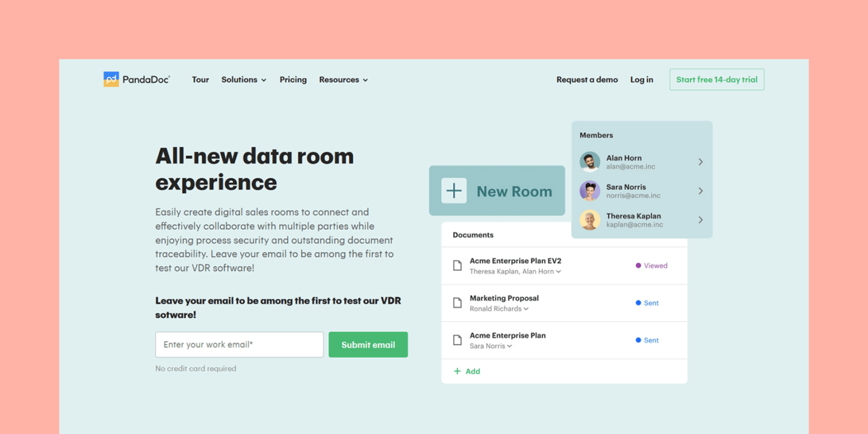Open the Pricing page
868x434 pixels.
point(293,80)
